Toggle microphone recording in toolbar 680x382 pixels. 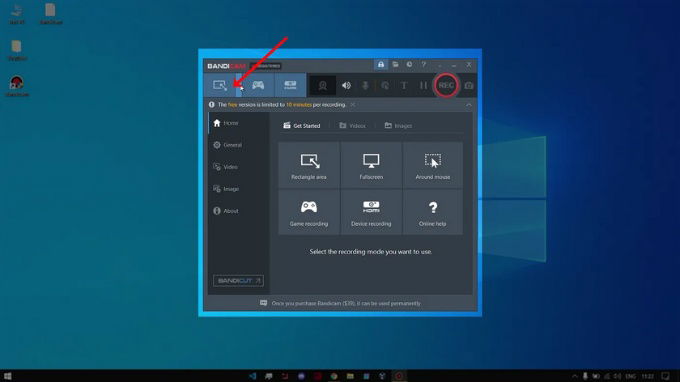tap(366, 85)
